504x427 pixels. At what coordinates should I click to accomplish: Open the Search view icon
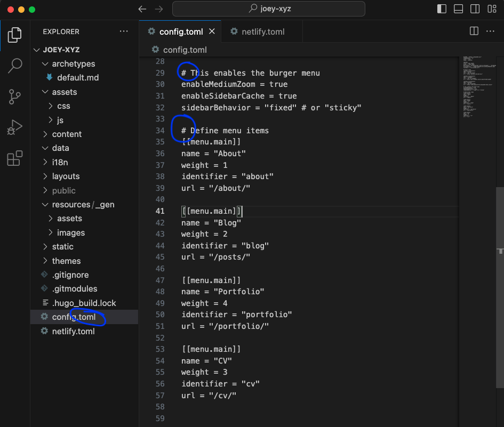coord(15,66)
